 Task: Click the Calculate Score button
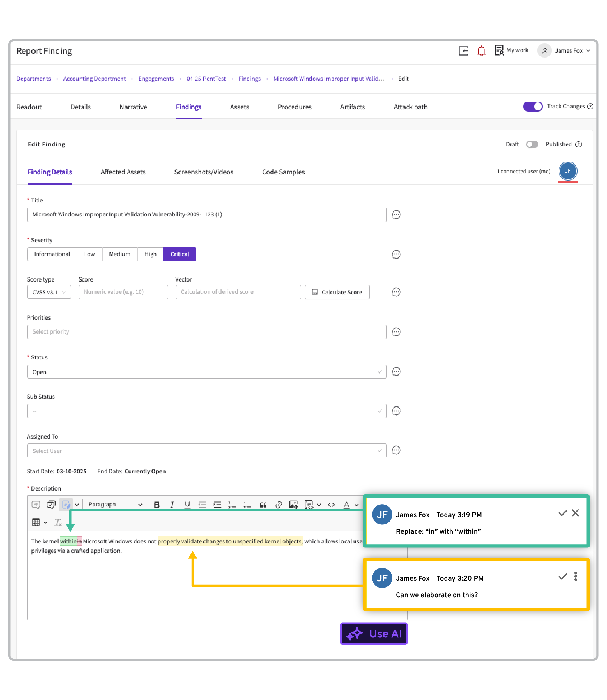pos(337,292)
